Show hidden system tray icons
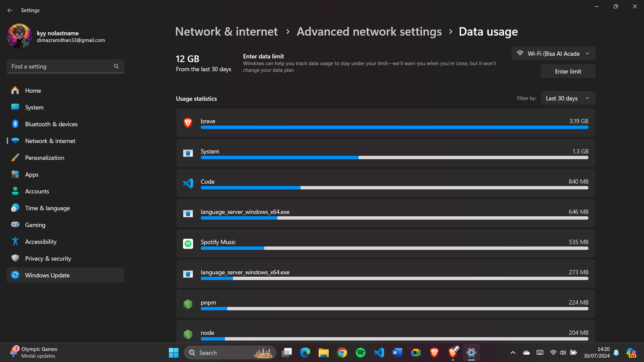 pos(513,353)
